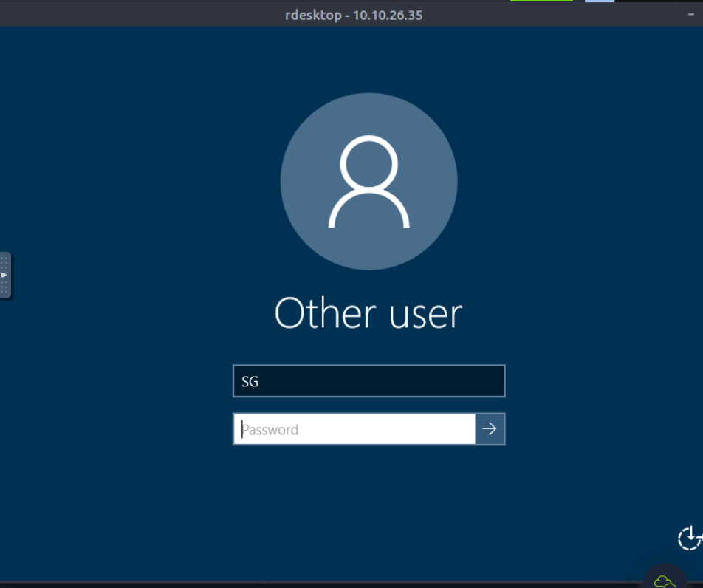Click the rdesktop - 10.10.26.35 title bar

(353, 16)
